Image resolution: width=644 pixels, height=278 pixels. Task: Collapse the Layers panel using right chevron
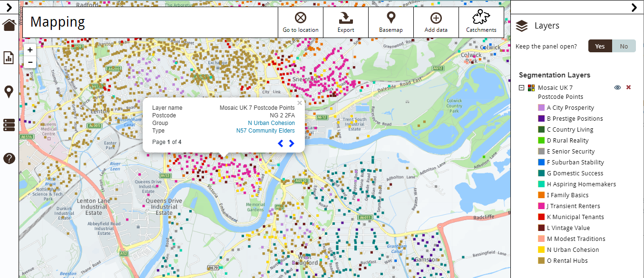(x=634, y=7)
